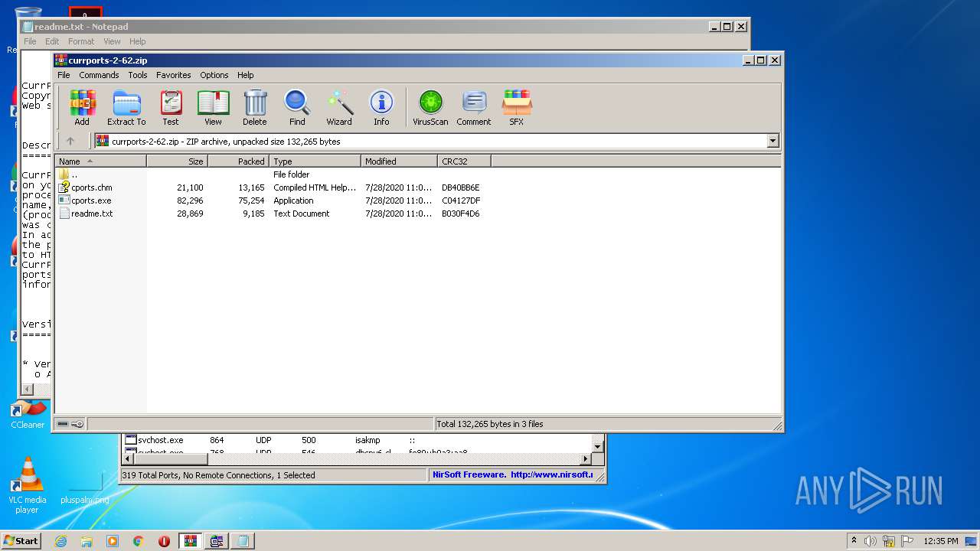The height and width of the screenshot is (551, 980).
Task: Run VirusScan from the toolbar
Action: (430, 107)
